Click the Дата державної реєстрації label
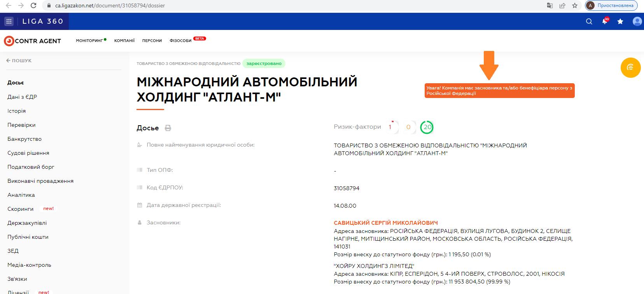The image size is (644, 294). point(184,205)
